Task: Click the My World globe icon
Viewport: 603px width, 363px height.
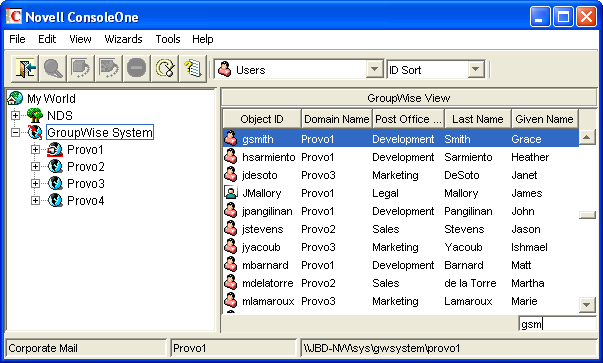Action: coord(15,98)
